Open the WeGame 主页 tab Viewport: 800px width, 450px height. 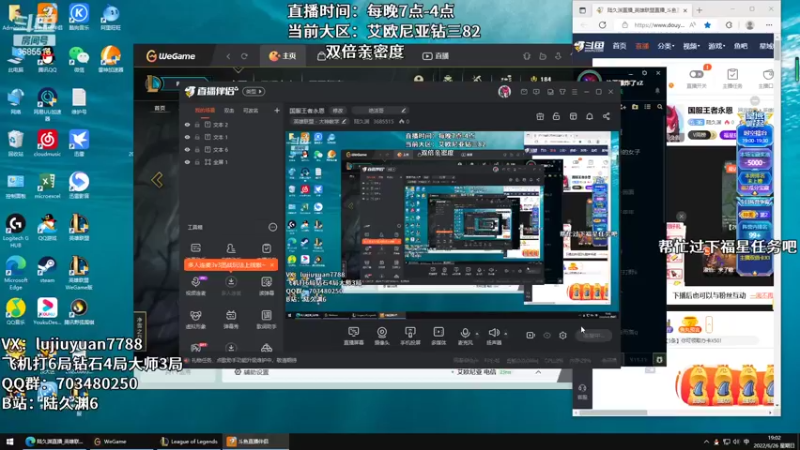click(282, 56)
